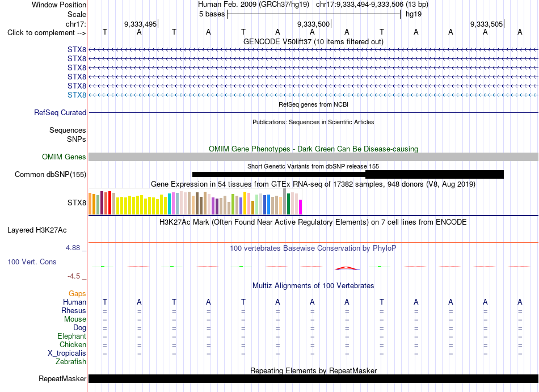Open the 'Publications: Sequences in Scientific Articles' title
Image resolution: width=539 pixels, height=392 pixels.
coord(313,122)
